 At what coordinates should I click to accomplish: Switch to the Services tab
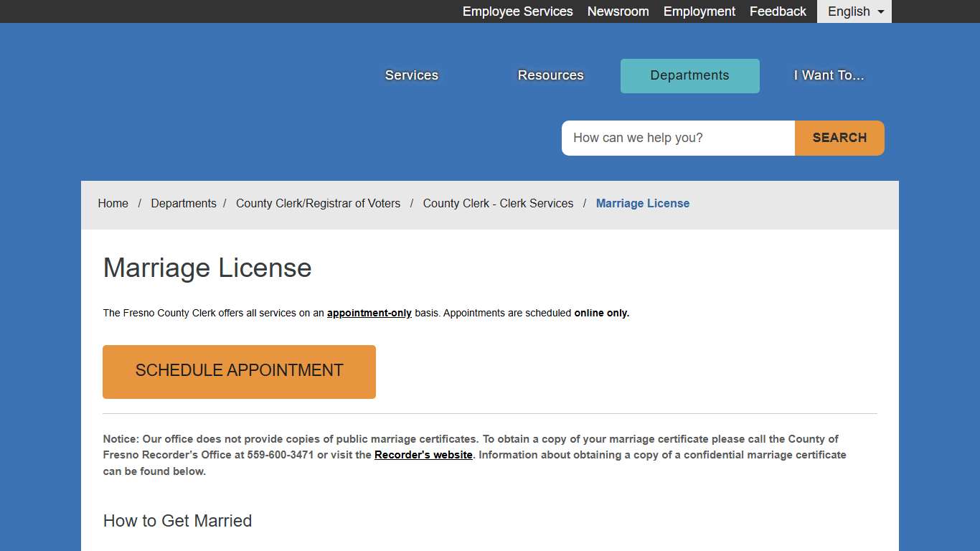tap(411, 75)
